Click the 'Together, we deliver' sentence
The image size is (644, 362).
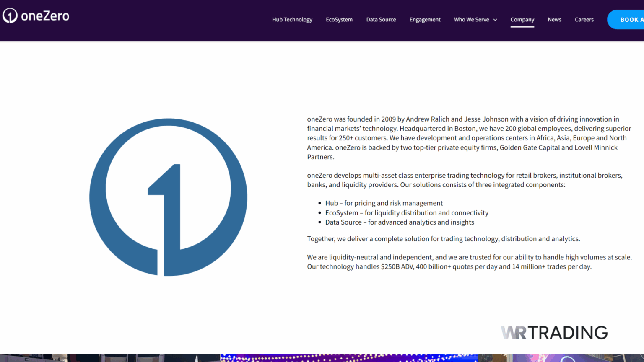point(443,239)
